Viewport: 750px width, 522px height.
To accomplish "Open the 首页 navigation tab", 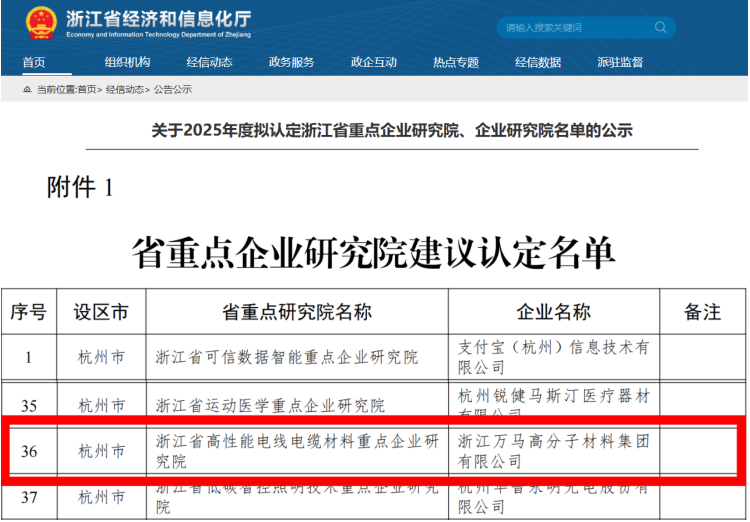I will [x=34, y=62].
